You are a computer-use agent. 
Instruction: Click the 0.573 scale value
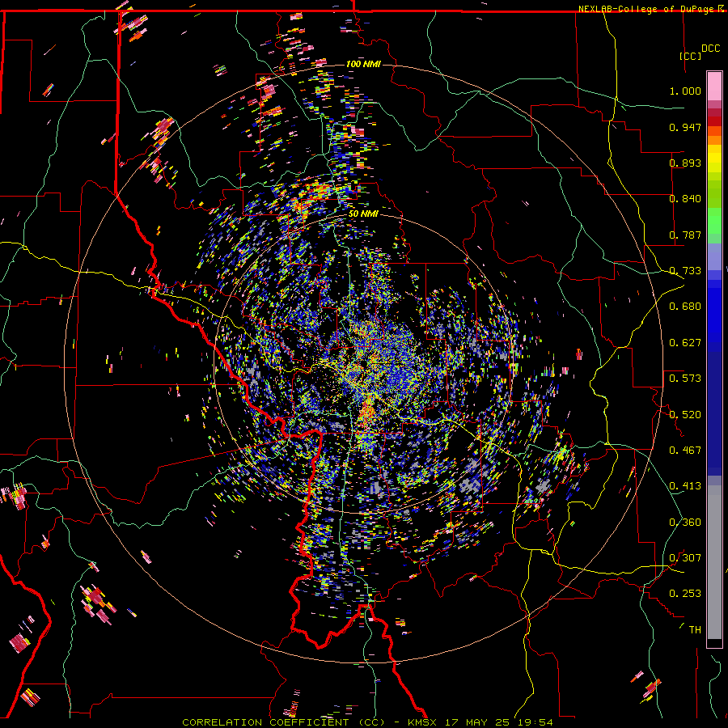point(685,379)
